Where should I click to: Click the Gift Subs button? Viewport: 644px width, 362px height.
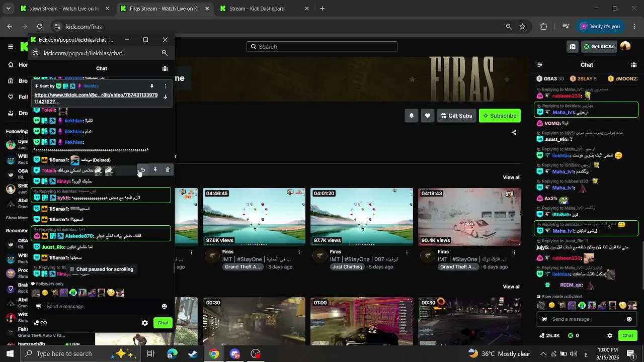click(456, 116)
